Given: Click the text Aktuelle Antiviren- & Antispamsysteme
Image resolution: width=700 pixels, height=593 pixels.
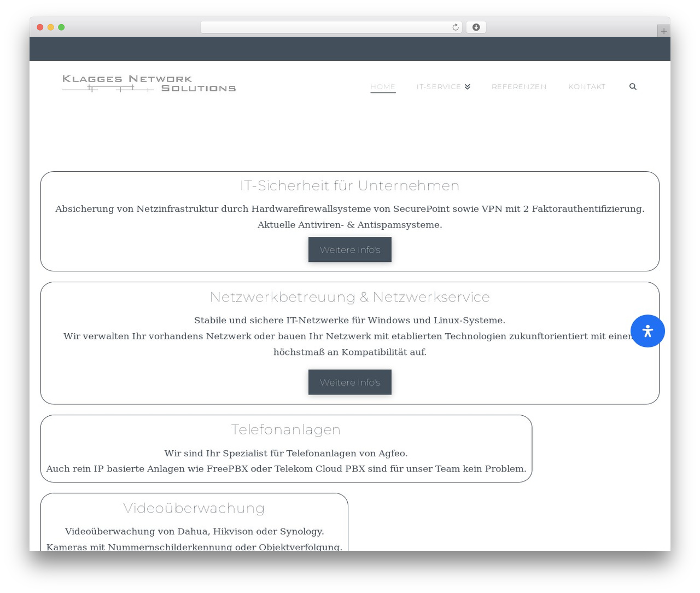Looking at the screenshot, I should tap(350, 225).
